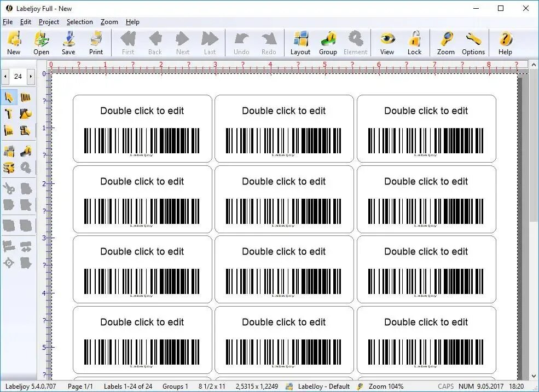Click the date 9.05.2017
This screenshot has width=539, height=392.
490,386
